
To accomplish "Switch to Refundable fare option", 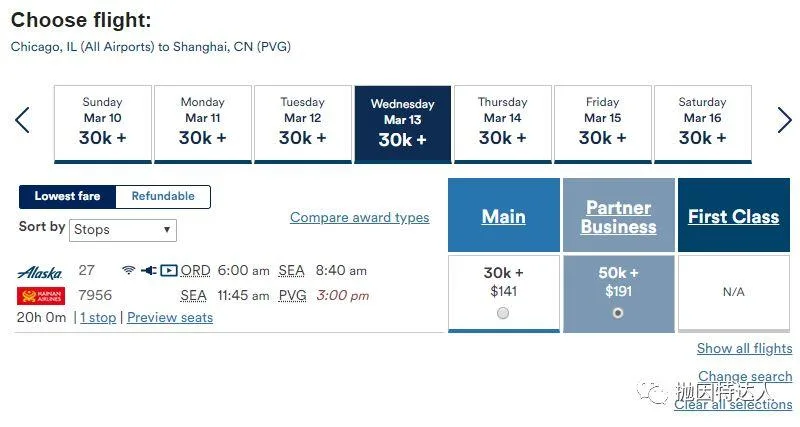I will click(163, 196).
